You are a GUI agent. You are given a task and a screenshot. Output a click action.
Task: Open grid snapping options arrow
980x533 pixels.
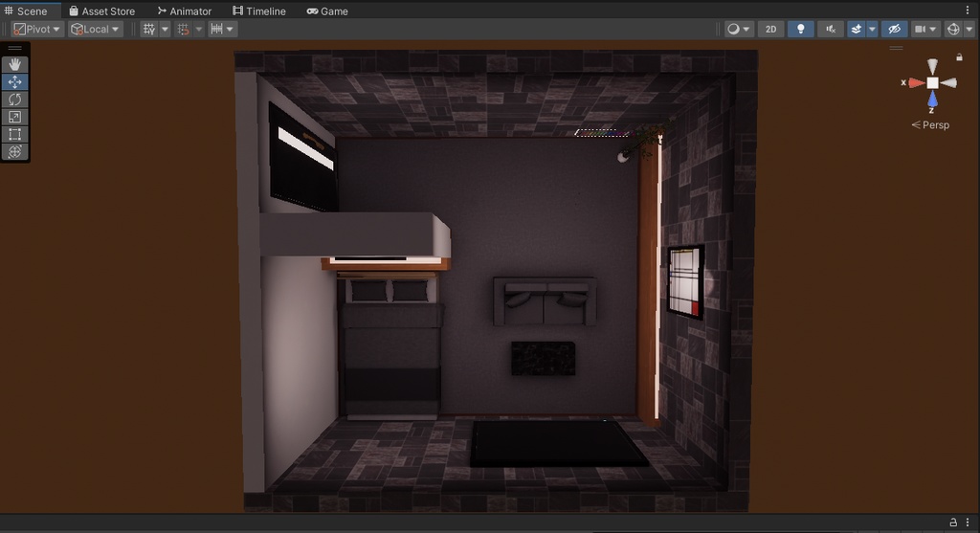[x=199, y=29]
